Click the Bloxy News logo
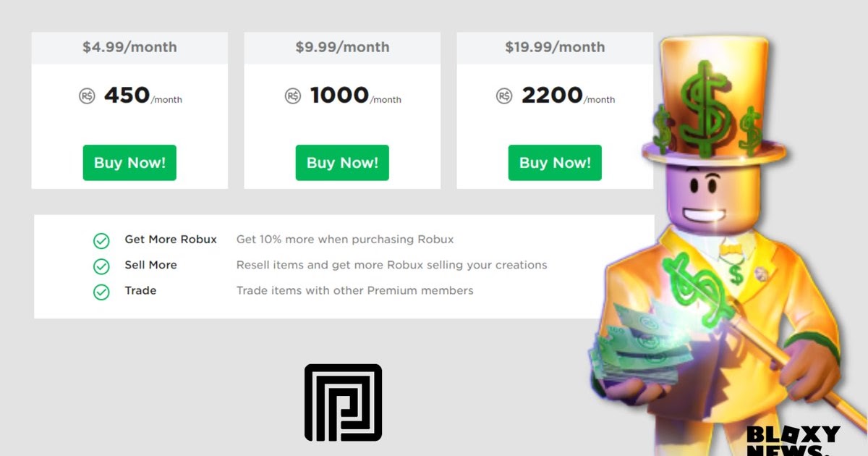Viewport: 868px width, 456px height. [x=793, y=441]
